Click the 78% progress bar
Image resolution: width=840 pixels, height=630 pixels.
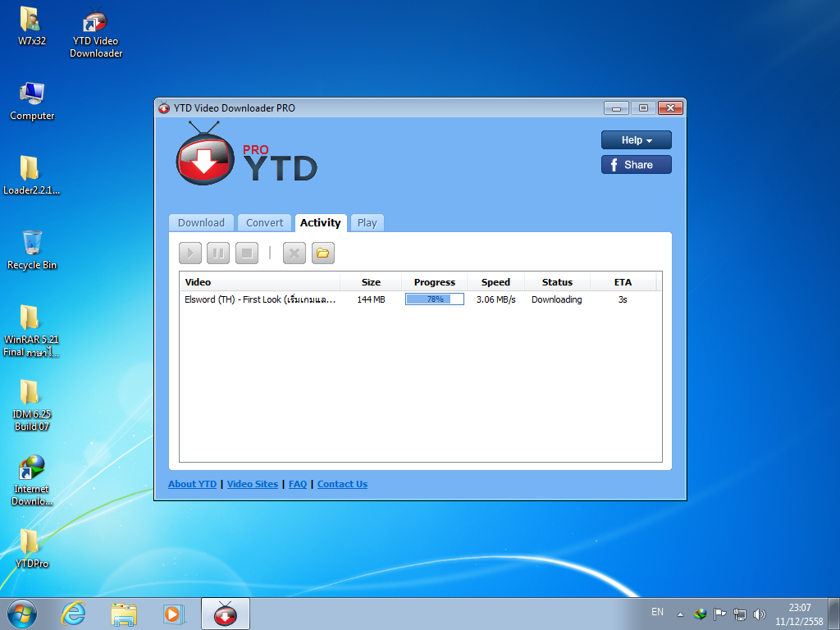coord(433,299)
